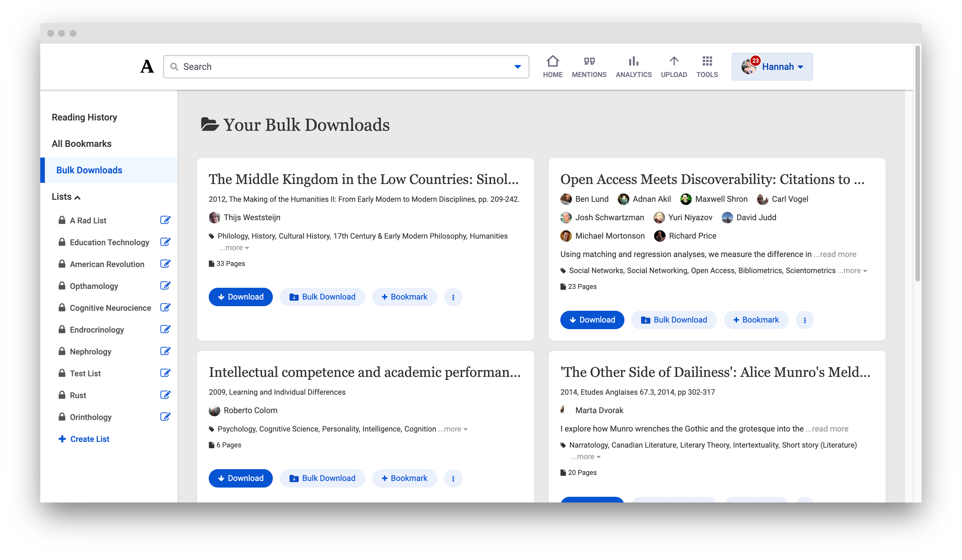Screen dimensions: 962x560
Task: Click the Upload arrow icon
Action: click(x=674, y=61)
